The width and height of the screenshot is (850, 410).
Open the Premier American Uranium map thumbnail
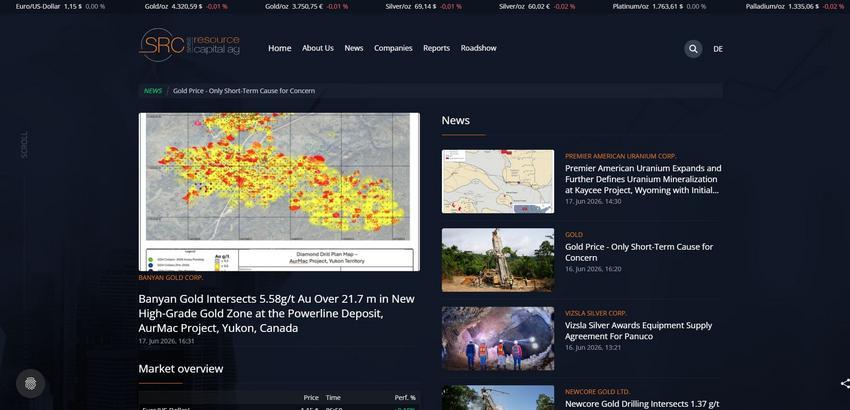pos(498,182)
